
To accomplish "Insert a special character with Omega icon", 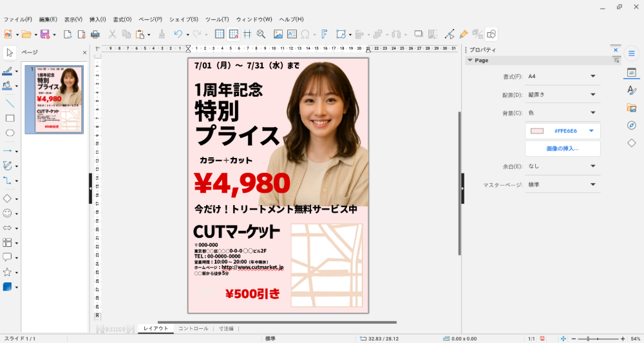I will point(305,35).
